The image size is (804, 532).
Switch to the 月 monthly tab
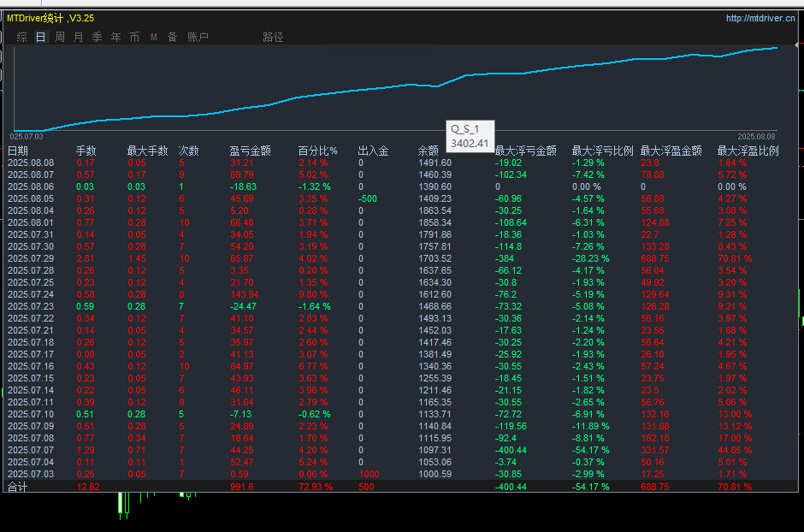pyautogui.click(x=79, y=37)
